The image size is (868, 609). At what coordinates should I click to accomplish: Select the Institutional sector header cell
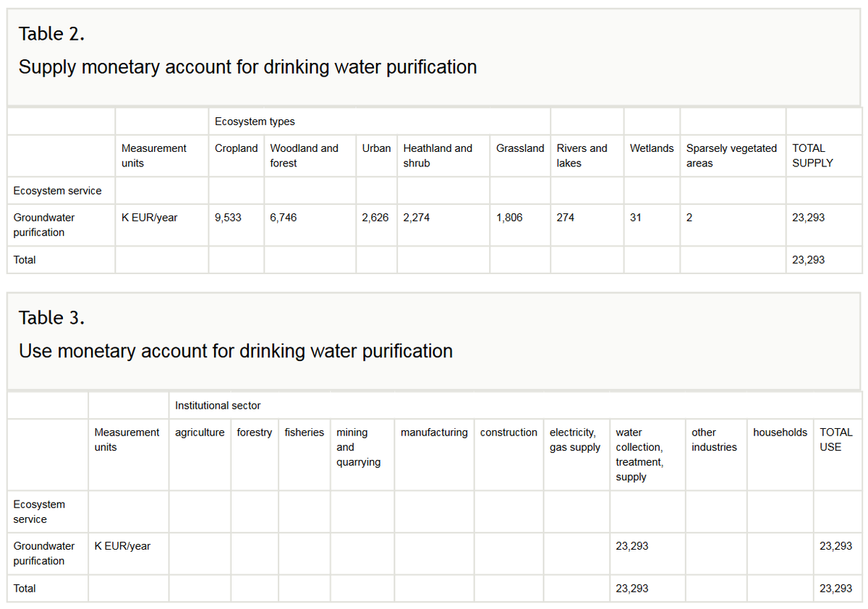pyautogui.click(x=218, y=406)
